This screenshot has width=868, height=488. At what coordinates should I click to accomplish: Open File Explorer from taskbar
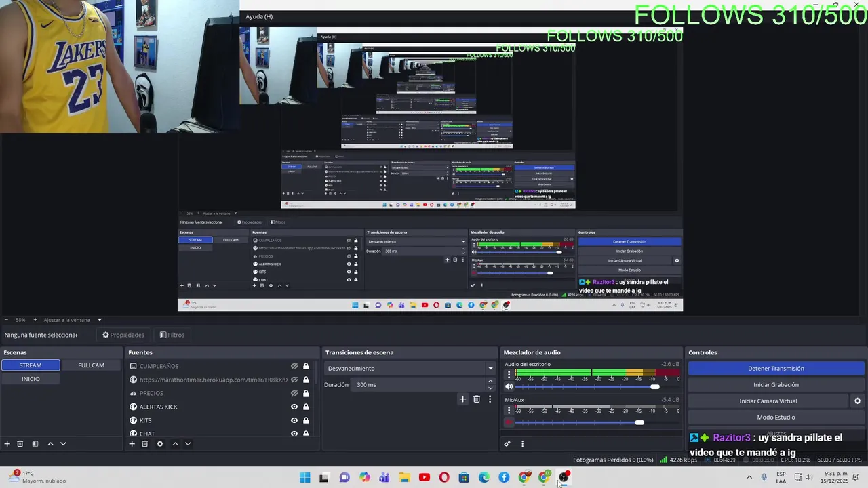(404, 477)
